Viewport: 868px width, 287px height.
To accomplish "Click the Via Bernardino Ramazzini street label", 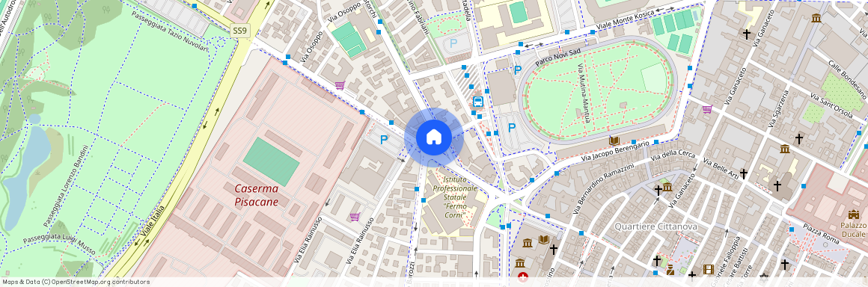I will pyautogui.click(x=603, y=188).
